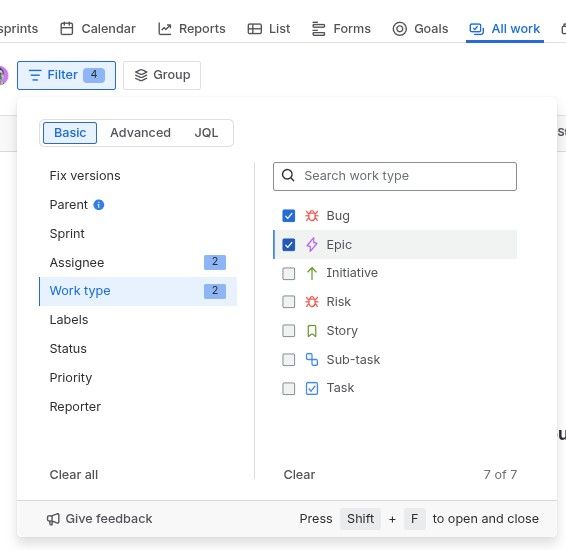Uncheck the Bug checkbox
566x550 pixels.
pyautogui.click(x=288, y=216)
